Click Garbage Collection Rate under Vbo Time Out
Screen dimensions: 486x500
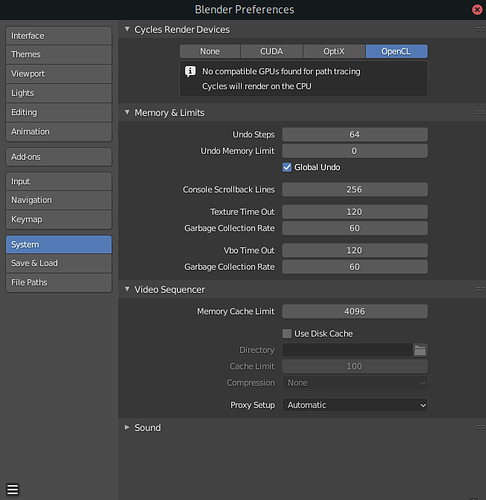pos(355,267)
